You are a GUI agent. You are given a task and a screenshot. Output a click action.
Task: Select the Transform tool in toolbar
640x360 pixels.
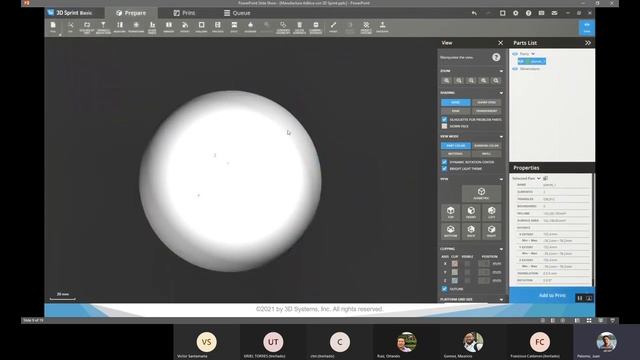[x=136, y=27]
